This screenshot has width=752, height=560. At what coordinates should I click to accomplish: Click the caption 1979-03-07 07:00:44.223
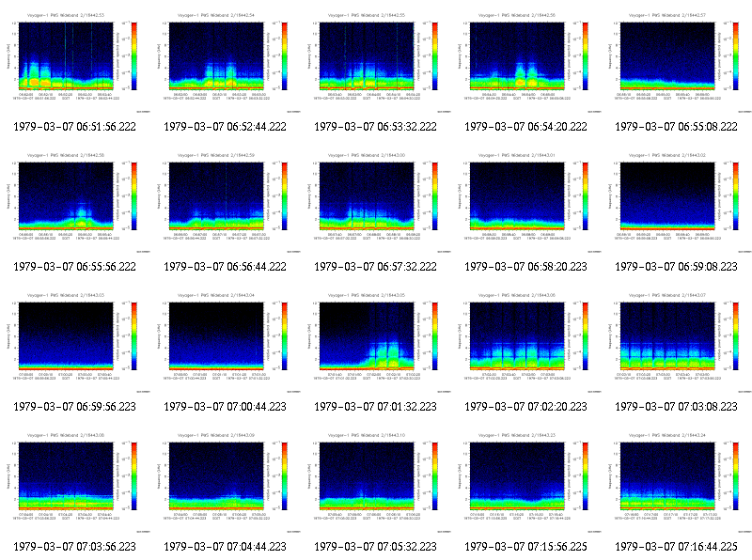pyautogui.click(x=225, y=407)
